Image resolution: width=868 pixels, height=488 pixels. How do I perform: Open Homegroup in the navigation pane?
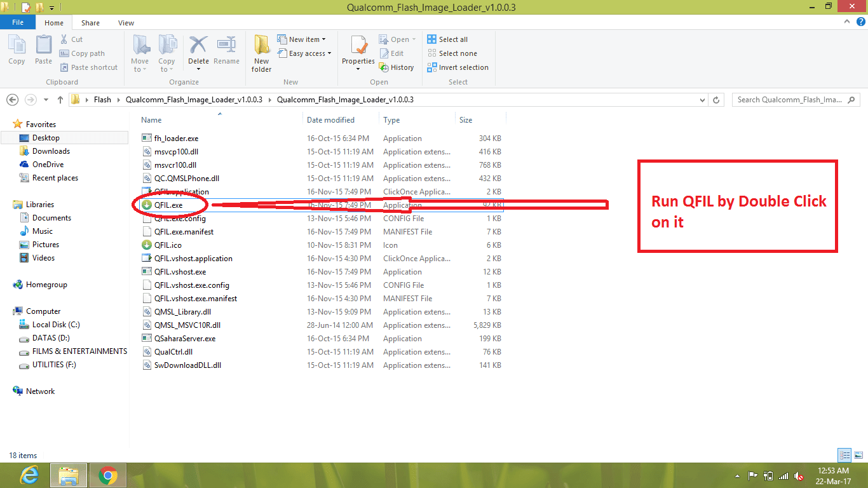[46, 285]
